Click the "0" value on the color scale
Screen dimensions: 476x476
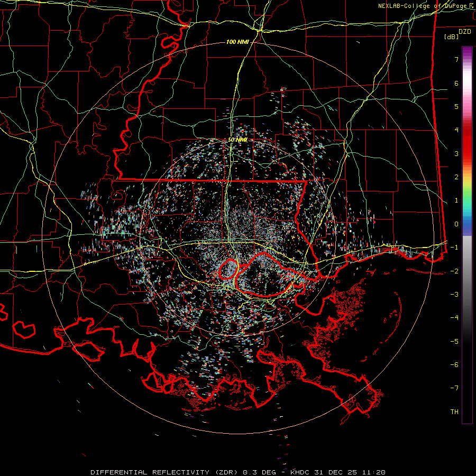(456, 224)
